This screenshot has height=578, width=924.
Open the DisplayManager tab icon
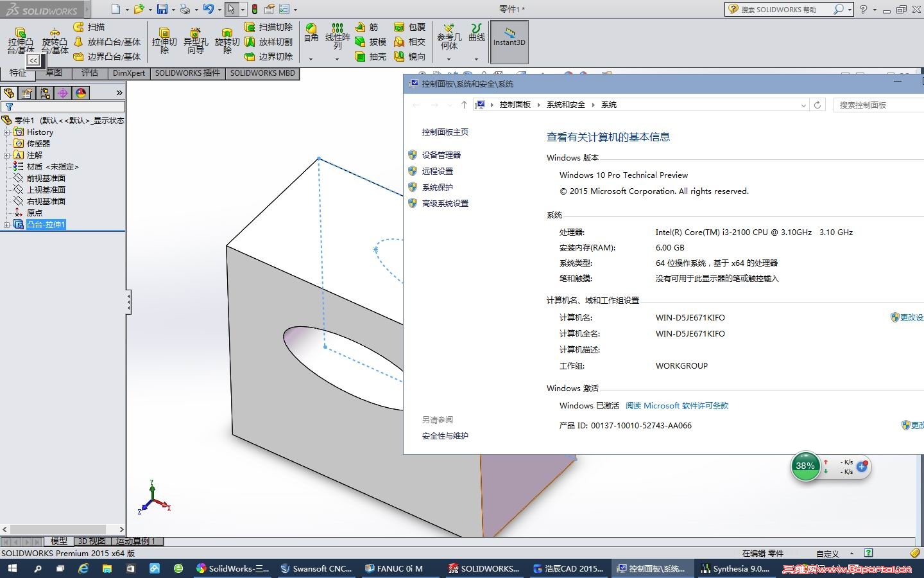coord(81,93)
